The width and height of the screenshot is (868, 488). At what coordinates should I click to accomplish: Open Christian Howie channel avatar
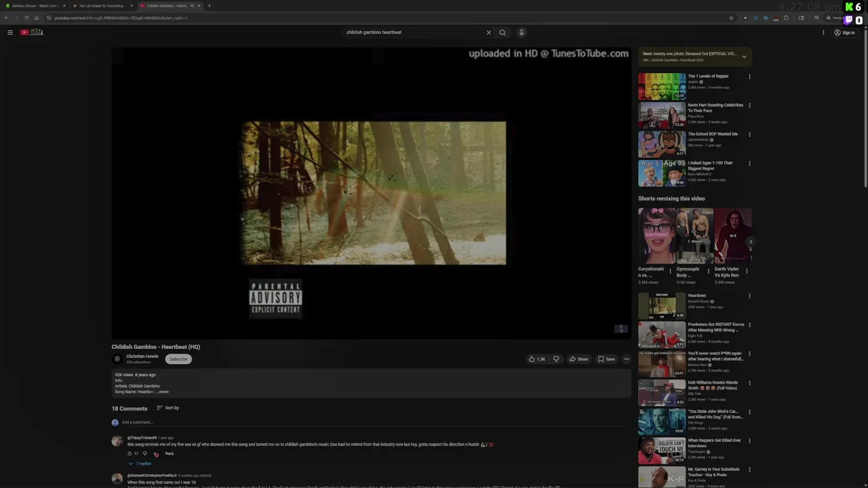coord(117,359)
